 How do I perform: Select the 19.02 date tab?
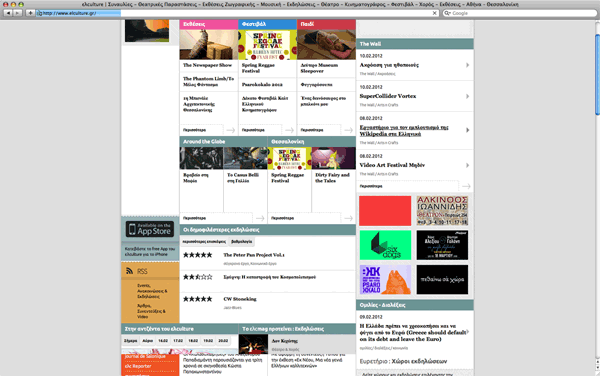click(x=208, y=340)
